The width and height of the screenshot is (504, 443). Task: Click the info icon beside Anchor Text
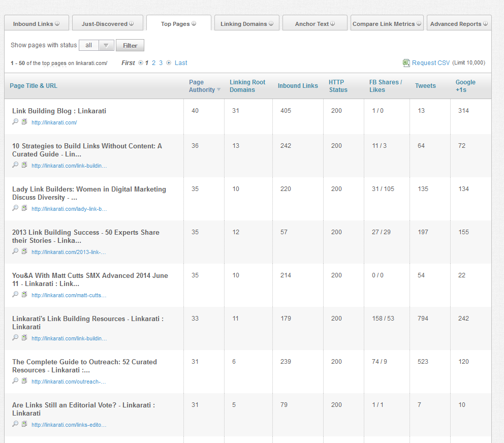[332, 23]
